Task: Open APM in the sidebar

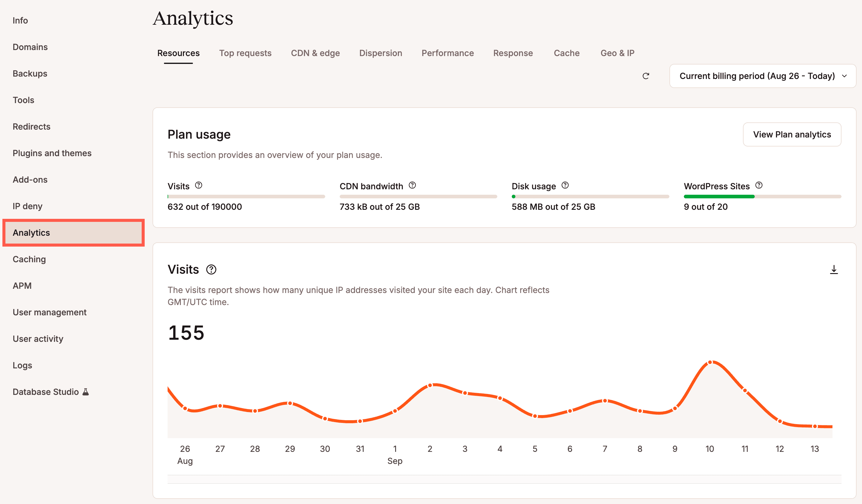Action: 22,286
